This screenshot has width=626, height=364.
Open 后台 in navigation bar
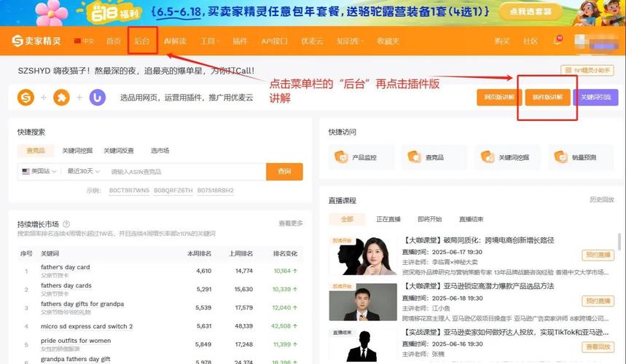pyautogui.click(x=142, y=41)
